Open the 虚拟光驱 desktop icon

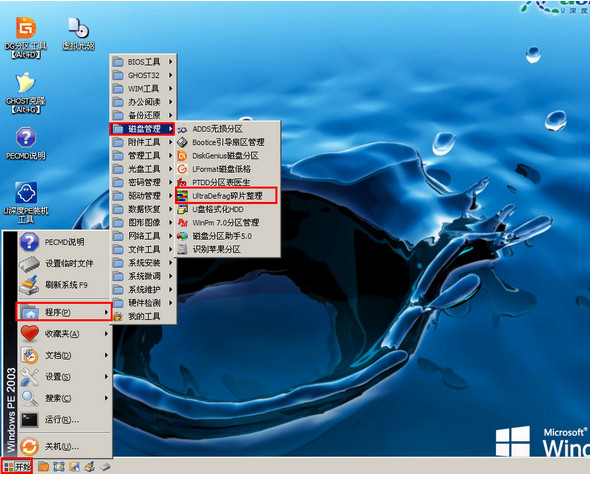78,34
